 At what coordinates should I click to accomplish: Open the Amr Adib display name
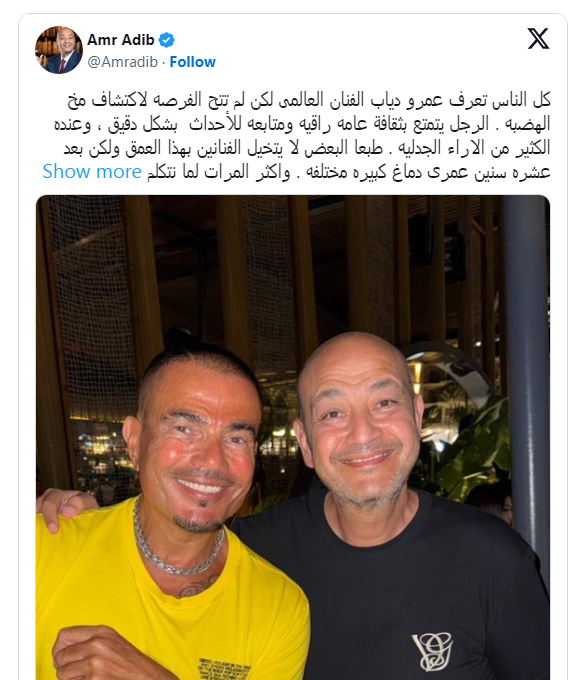[121, 40]
